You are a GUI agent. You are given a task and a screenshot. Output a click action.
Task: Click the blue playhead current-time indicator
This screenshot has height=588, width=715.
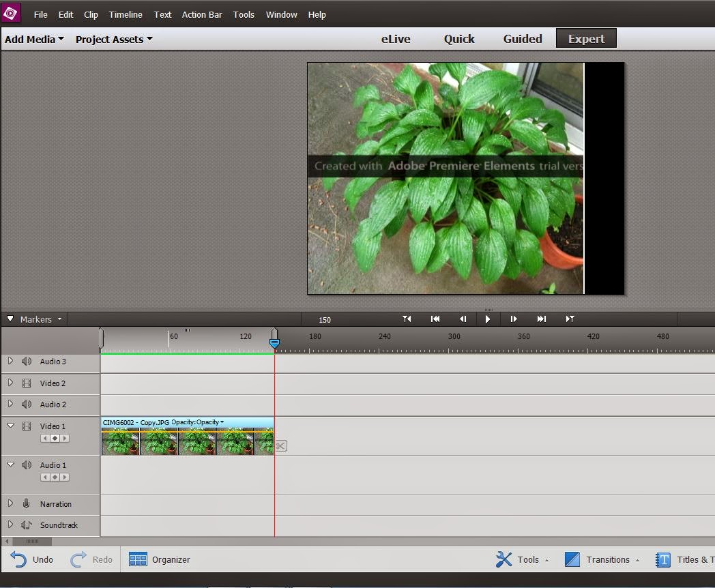[x=274, y=342]
